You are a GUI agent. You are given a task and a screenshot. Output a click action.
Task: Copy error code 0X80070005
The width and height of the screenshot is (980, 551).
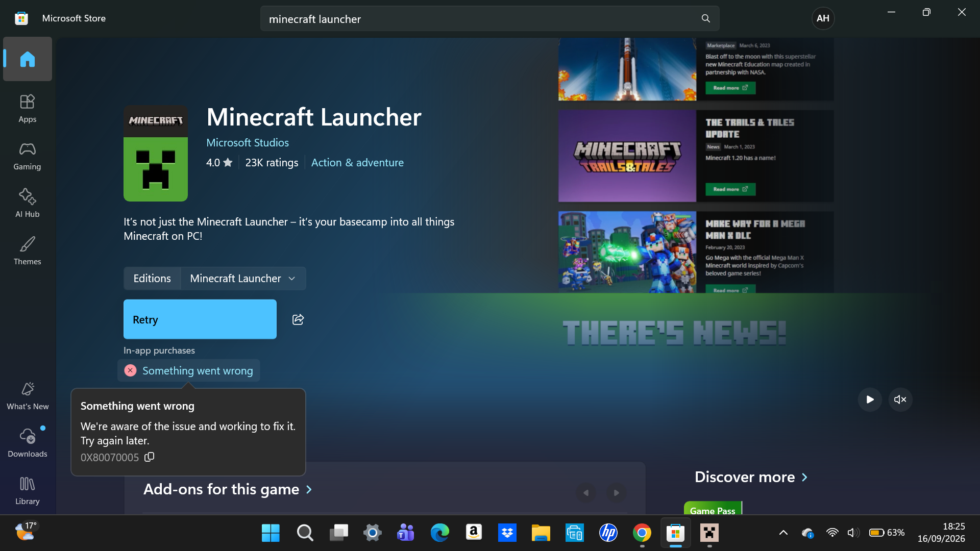(150, 457)
